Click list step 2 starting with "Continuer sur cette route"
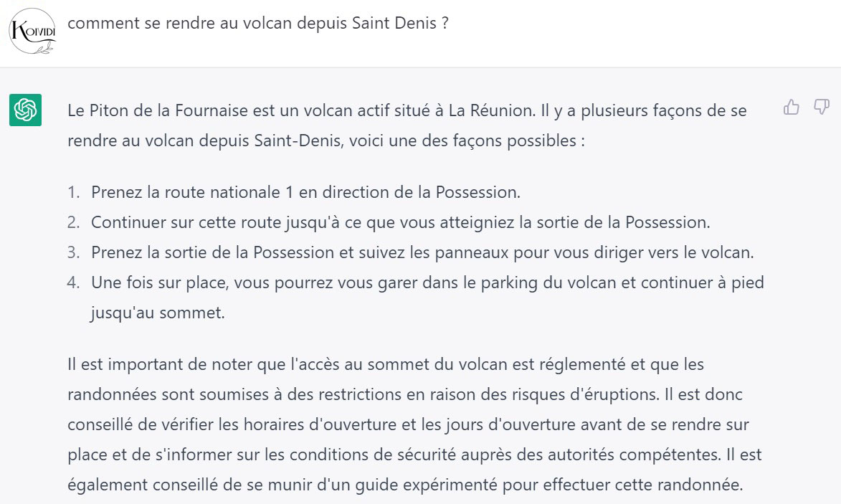Viewport: 841px width, 504px height. click(x=400, y=222)
